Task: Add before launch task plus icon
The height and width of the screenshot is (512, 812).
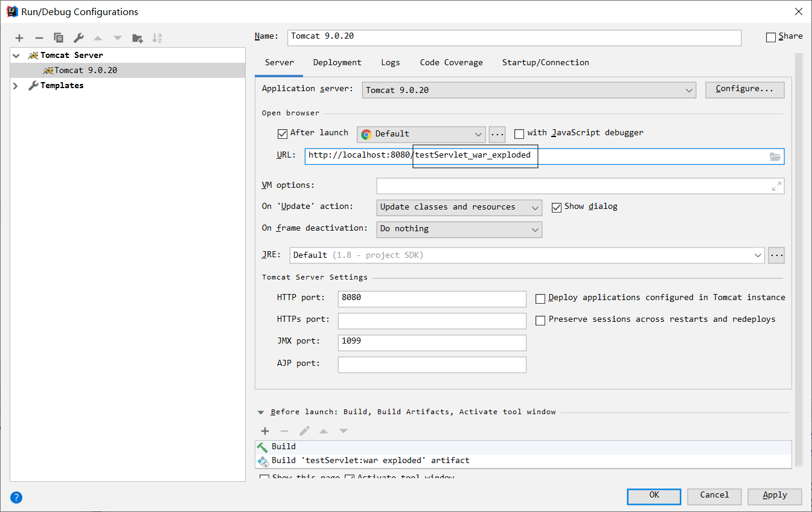Action: coord(265,431)
